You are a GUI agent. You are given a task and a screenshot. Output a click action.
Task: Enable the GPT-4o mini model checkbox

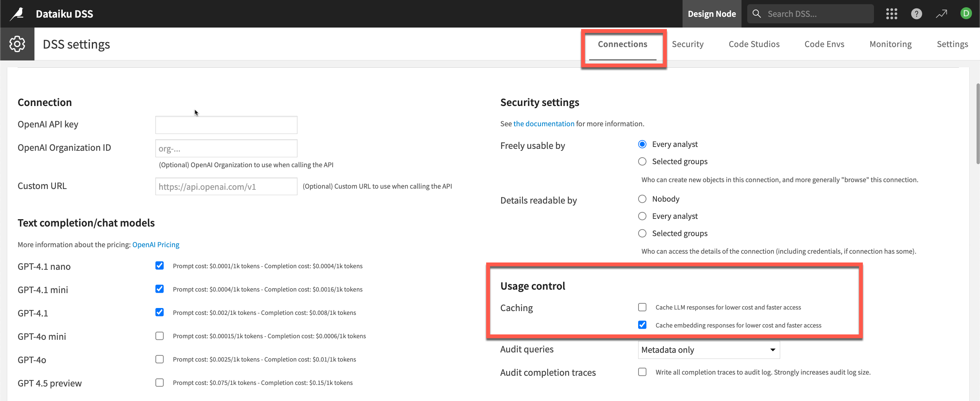[160, 336]
